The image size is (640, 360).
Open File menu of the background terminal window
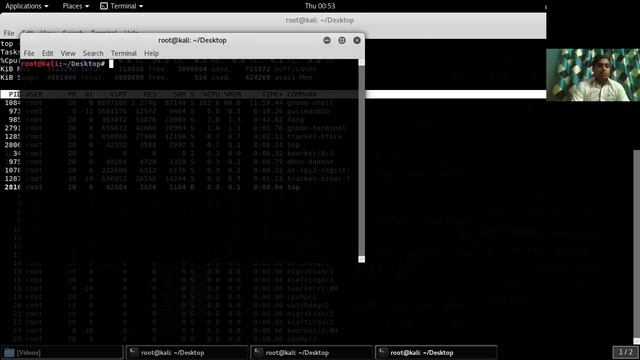click(x=9, y=33)
